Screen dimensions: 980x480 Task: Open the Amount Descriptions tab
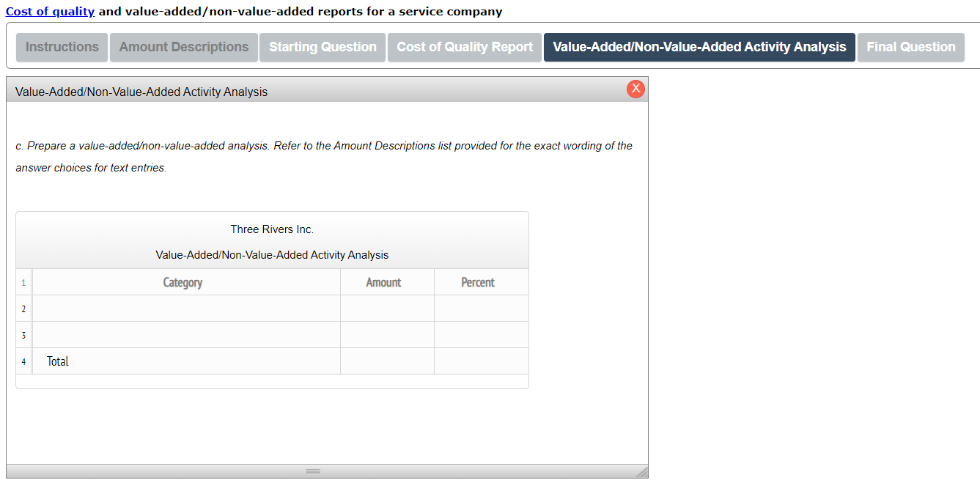tap(183, 47)
